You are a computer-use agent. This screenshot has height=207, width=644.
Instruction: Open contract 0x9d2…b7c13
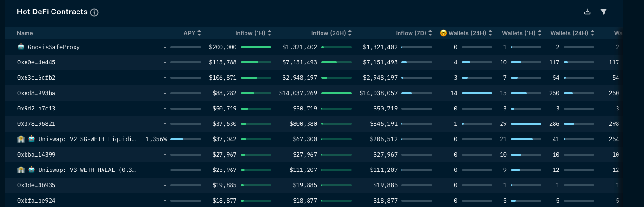[36, 109]
